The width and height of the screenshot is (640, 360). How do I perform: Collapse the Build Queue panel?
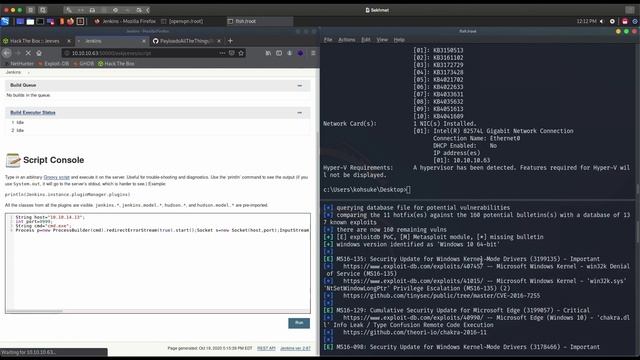point(300,85)
